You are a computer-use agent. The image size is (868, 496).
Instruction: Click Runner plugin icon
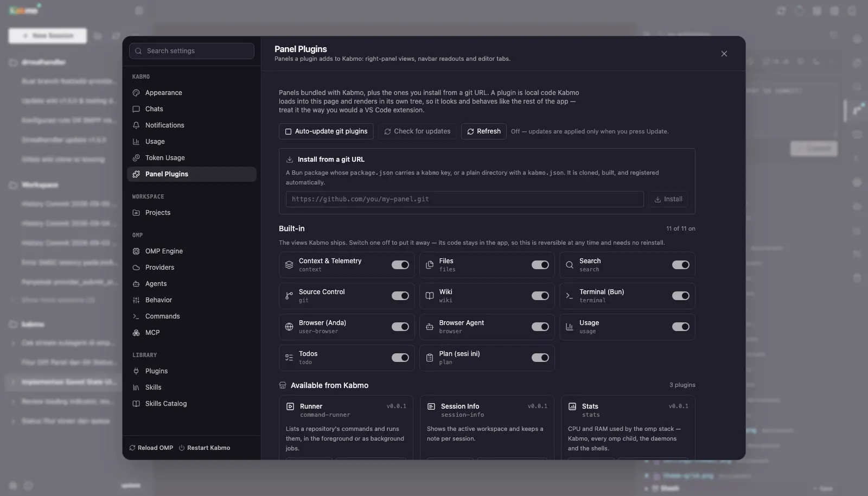click(290, 406)
